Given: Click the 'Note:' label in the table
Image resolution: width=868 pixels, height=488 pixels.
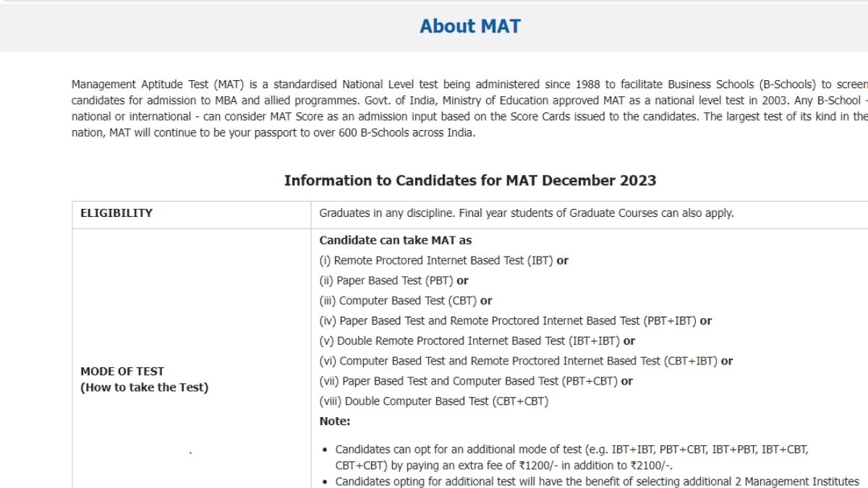Looking at the screenshot, I should [335, 421].
